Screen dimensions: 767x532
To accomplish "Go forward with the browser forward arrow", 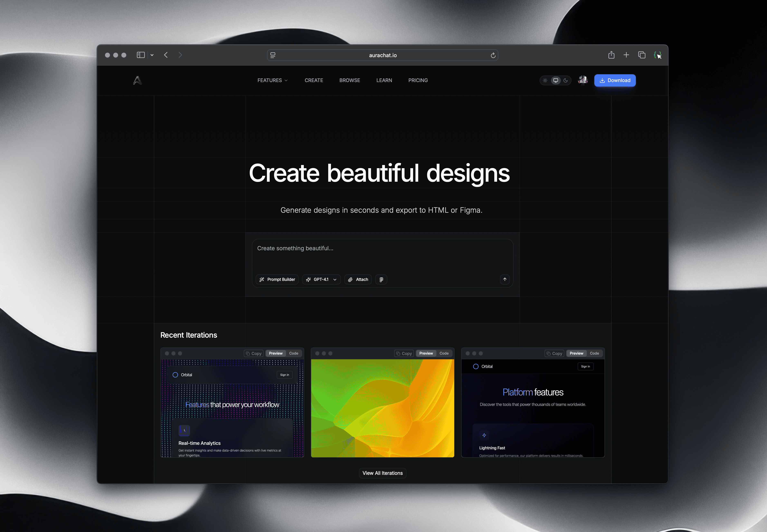I will (180, 55).
